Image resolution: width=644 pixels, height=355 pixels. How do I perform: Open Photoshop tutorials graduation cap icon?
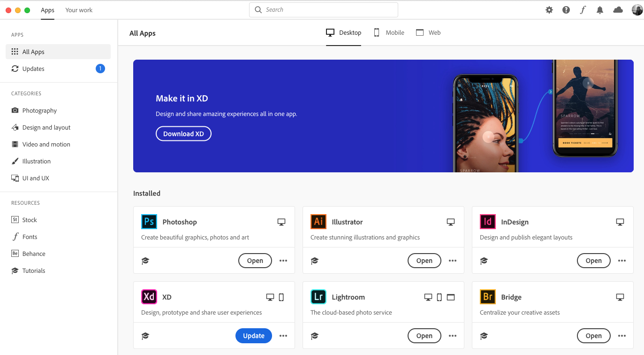[145, 261]
